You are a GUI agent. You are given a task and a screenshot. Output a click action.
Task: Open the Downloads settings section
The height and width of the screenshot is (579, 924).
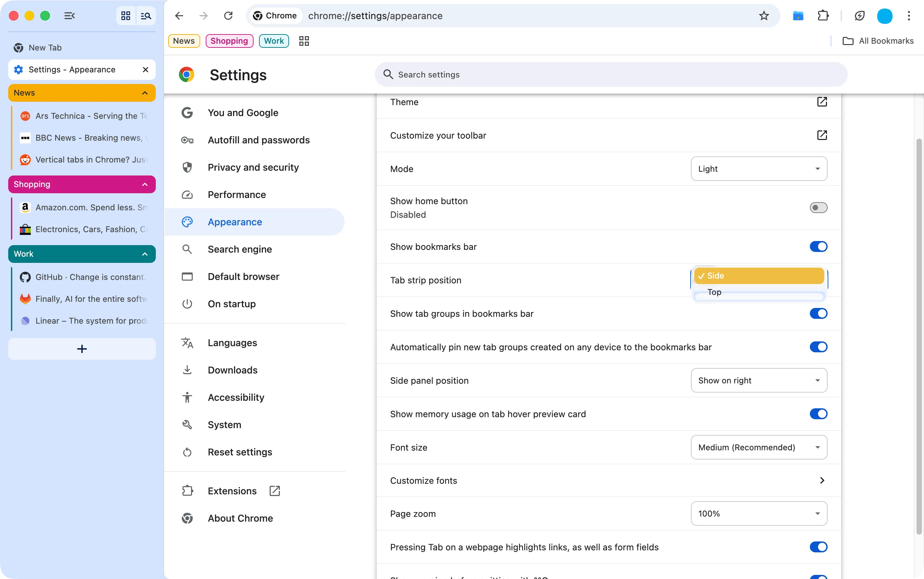232,370
